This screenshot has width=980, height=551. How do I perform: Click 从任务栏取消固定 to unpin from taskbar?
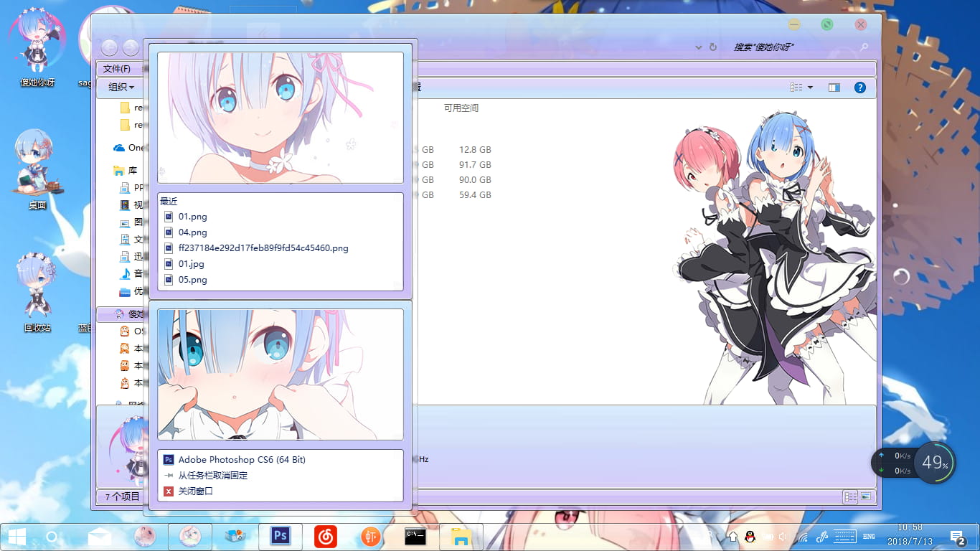212,476
